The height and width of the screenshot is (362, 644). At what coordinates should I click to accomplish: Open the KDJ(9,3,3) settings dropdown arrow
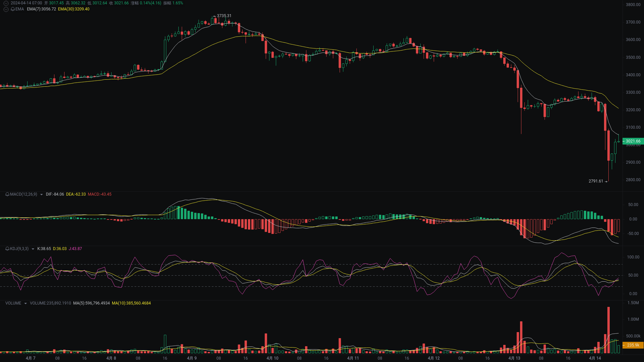(32, 249)
